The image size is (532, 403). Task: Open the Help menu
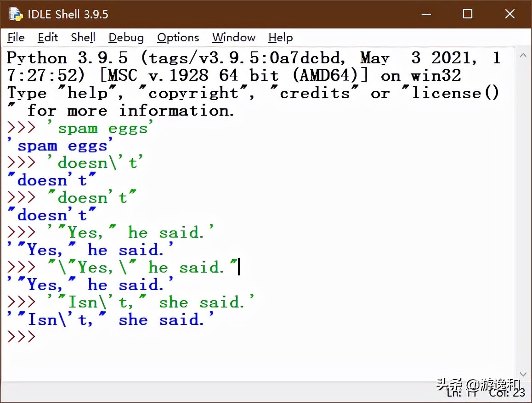[x=280, y=38]
